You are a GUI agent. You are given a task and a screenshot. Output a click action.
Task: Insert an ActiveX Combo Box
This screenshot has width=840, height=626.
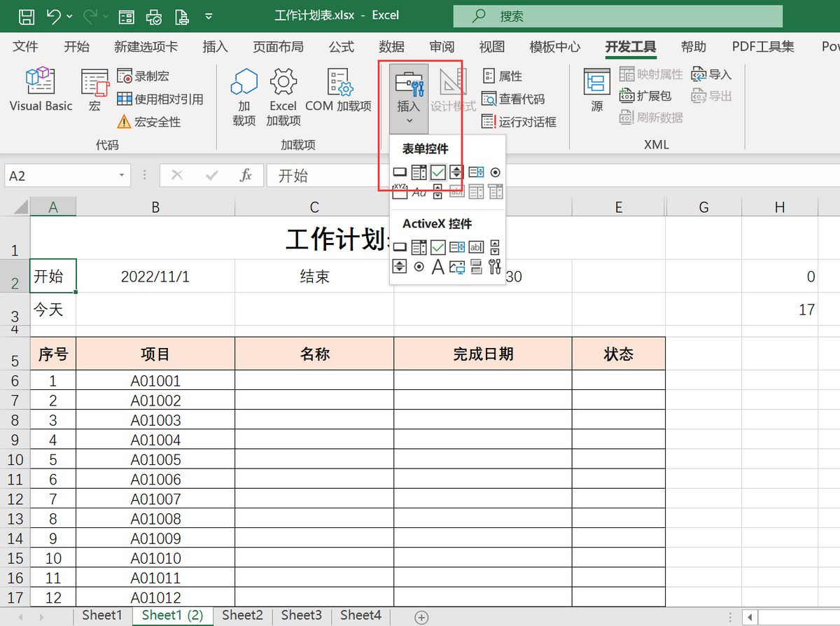click(419, 246)
